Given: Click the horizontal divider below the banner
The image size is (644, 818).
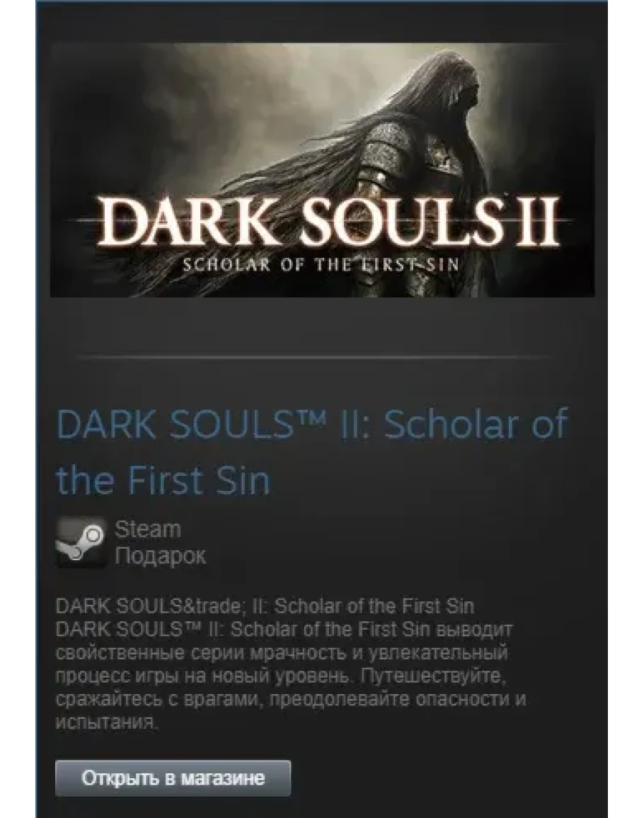Looking at the screenshot, I should click(x=312, y=358).
